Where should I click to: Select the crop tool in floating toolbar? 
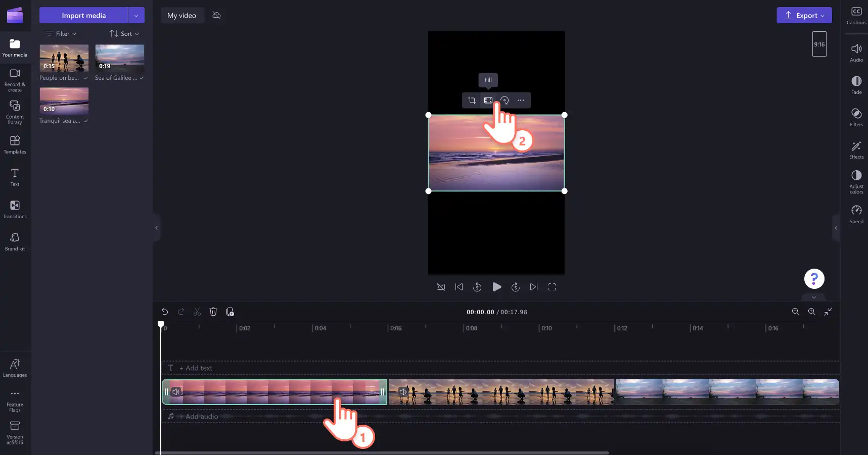tap(472, 100)
